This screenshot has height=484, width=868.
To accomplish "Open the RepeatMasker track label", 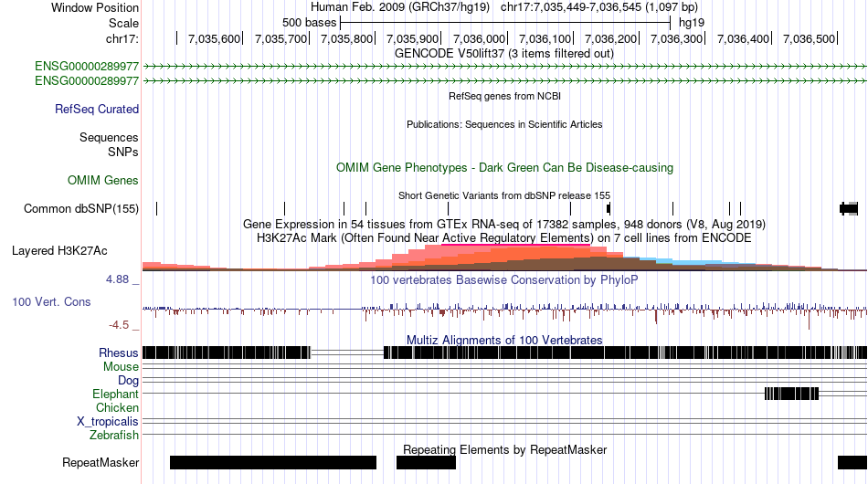I will coord(101,462).
